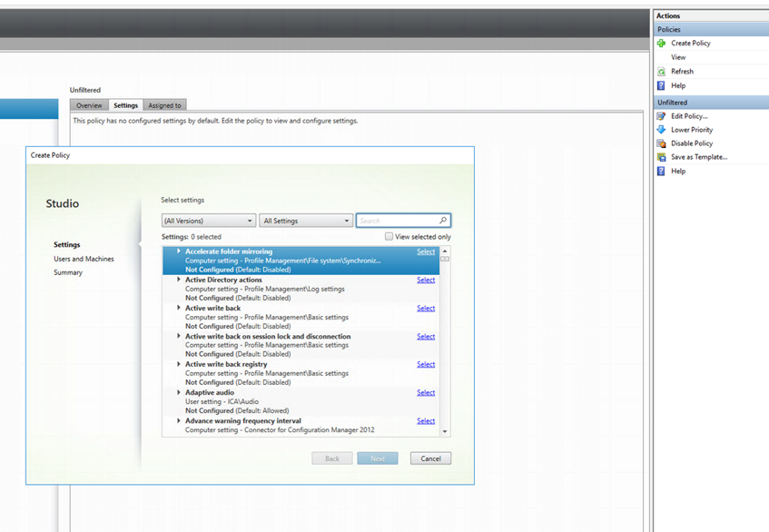Click Create Policy in Actions pane
The width and height of the screenshot is (769, 532).
pos(691,44)
